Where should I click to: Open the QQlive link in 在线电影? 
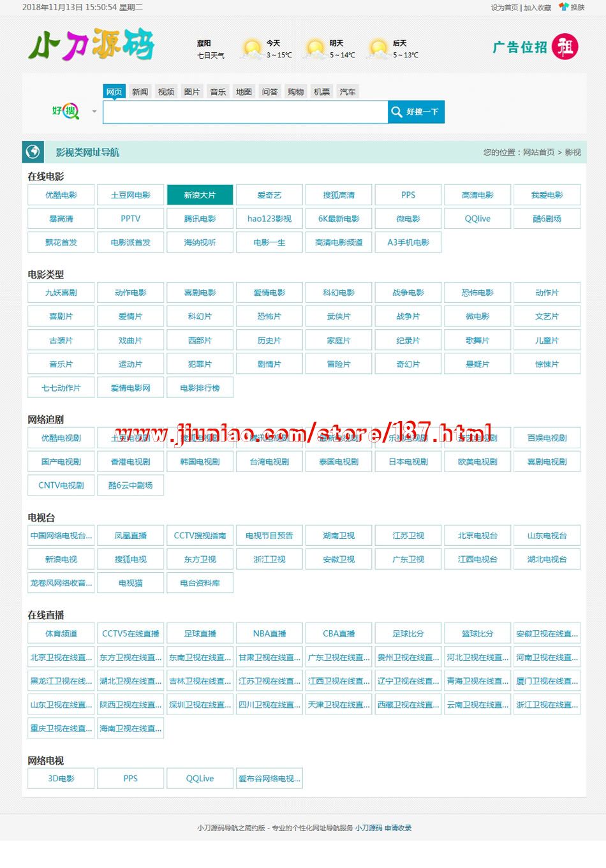[x=478, y=219]
